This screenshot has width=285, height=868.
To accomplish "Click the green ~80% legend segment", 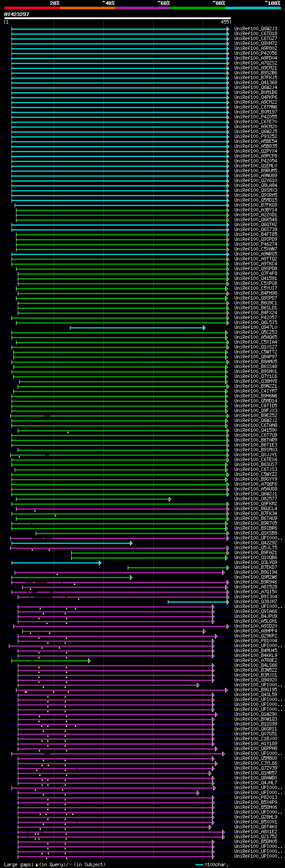I will click(x=198, y=8).
